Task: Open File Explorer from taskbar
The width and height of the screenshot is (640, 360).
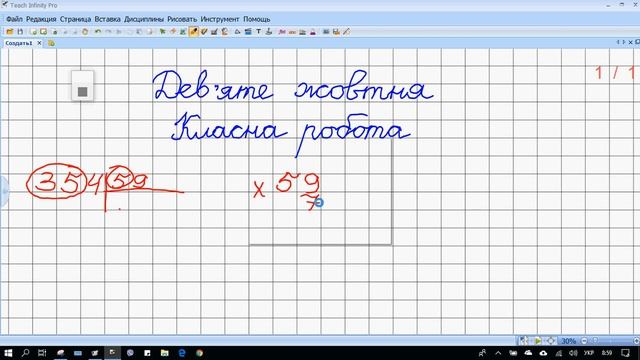Action: 164,353
